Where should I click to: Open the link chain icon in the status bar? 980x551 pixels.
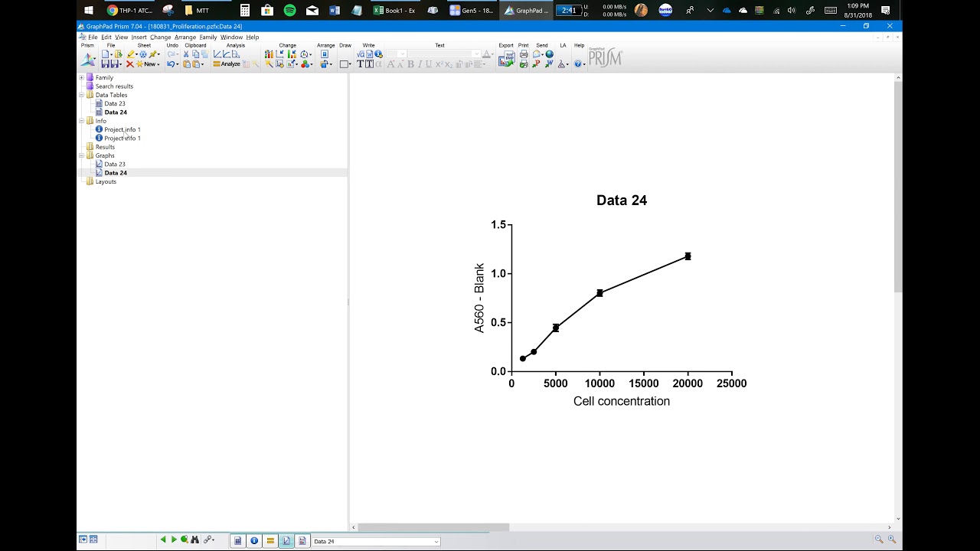pos(208,540)
